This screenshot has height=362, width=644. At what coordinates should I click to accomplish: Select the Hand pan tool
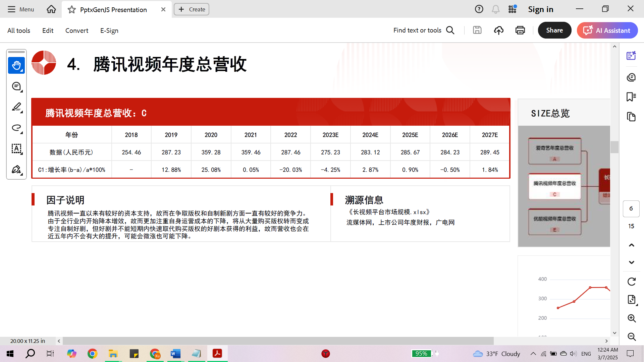tap(16, 65)
